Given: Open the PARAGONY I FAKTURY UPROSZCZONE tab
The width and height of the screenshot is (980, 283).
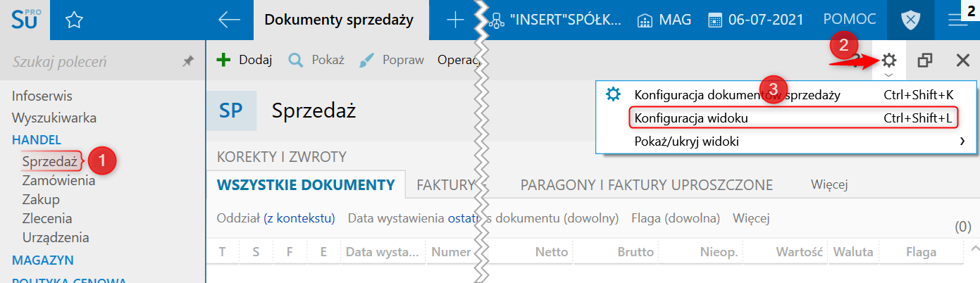Looking at the screenshot, I should pyautogui.click(x=646, y=185).
